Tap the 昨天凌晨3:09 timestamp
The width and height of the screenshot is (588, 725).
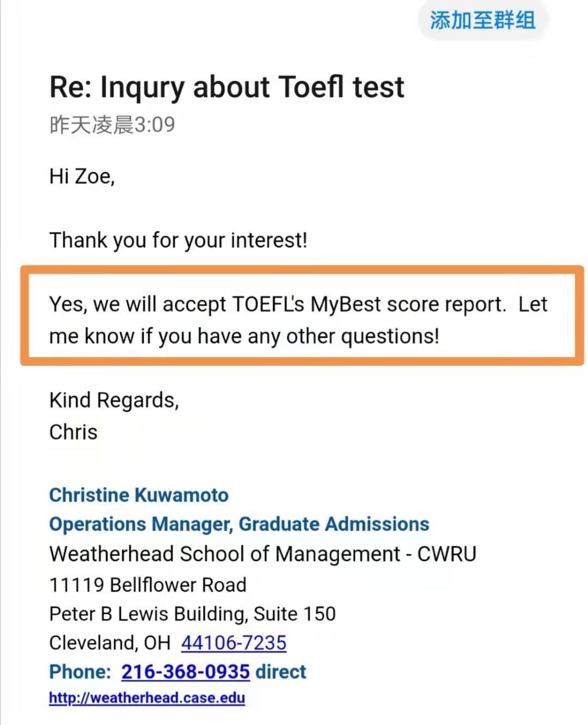112,125
